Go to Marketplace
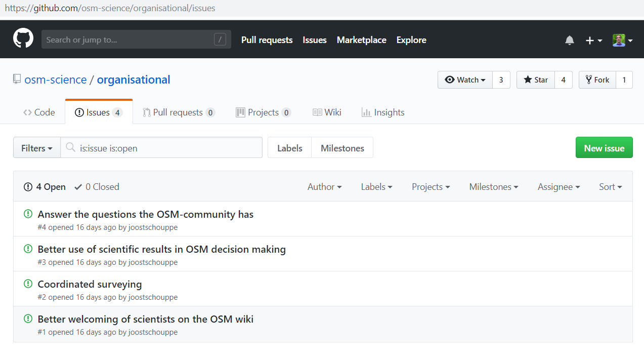Image resolution: width=644 pixels, height=355 pixels. click(x=361, y=40)
